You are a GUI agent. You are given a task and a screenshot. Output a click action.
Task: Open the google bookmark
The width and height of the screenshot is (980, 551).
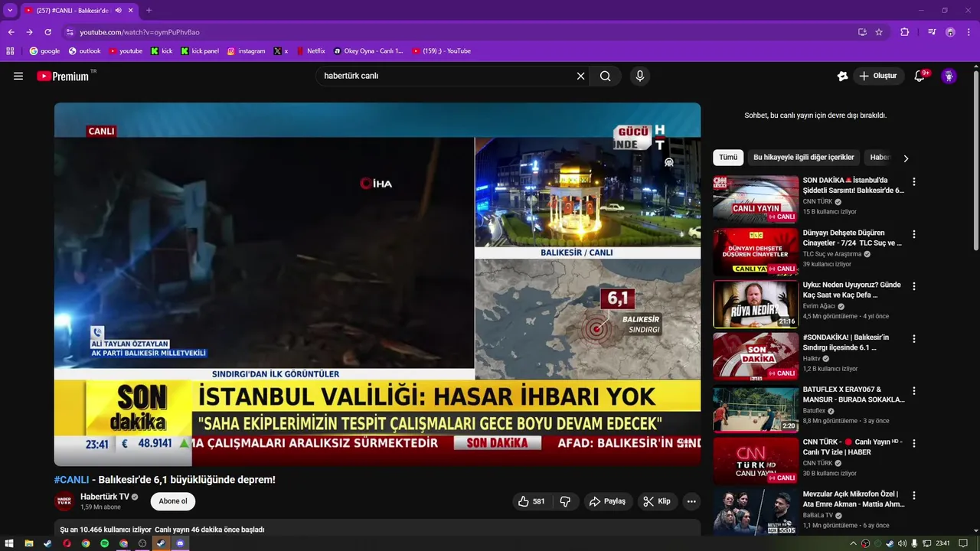coord(44,51)
